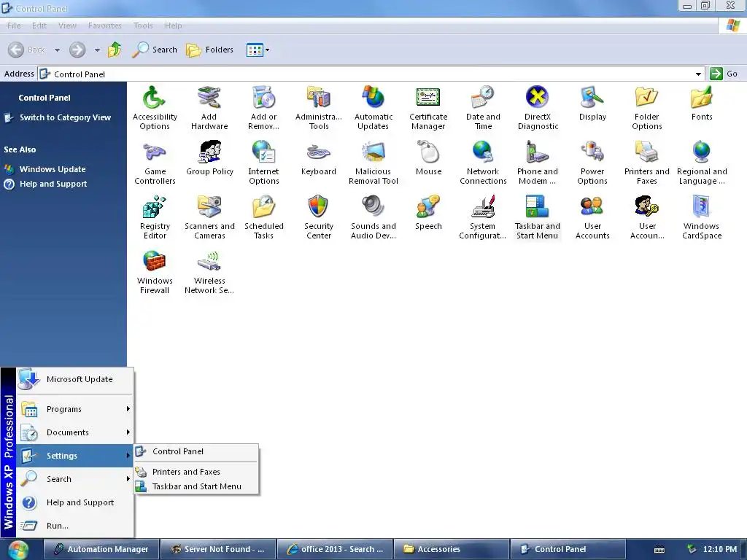
Task: Expand Programs submenu in Start menu
Action: point(75,409)
